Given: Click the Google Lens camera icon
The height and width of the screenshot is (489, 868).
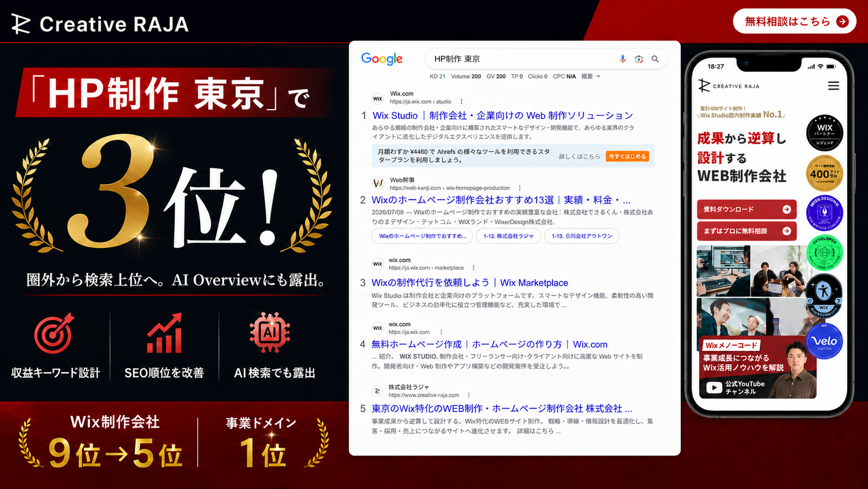Looking at the screenshot, I should 639,59.
